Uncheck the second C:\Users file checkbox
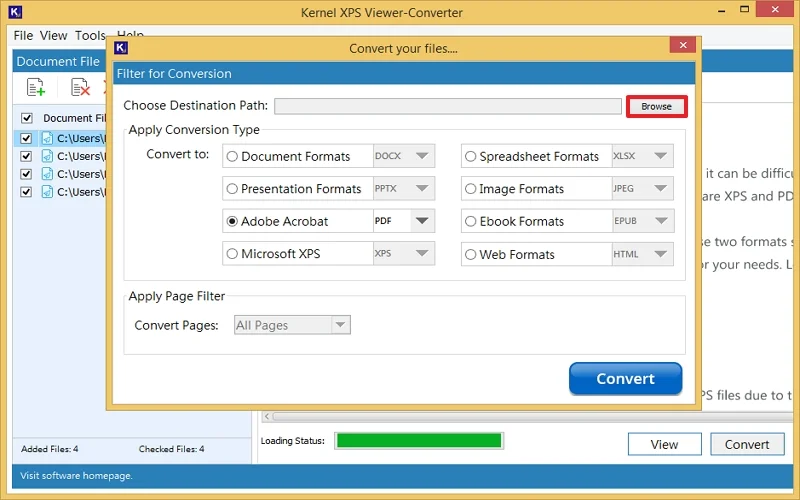The width and height of the screenshot is (800, 500). click(x=26, y=156)
